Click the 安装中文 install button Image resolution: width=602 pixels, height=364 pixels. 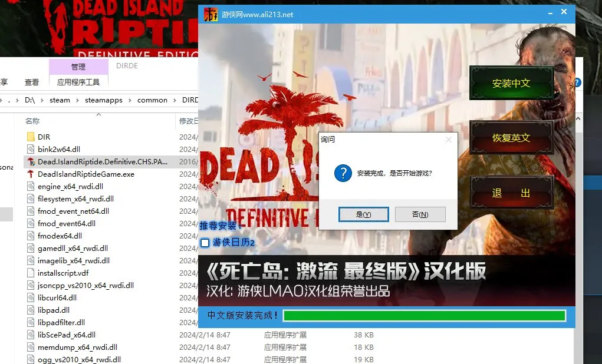[x=511, y=83]
